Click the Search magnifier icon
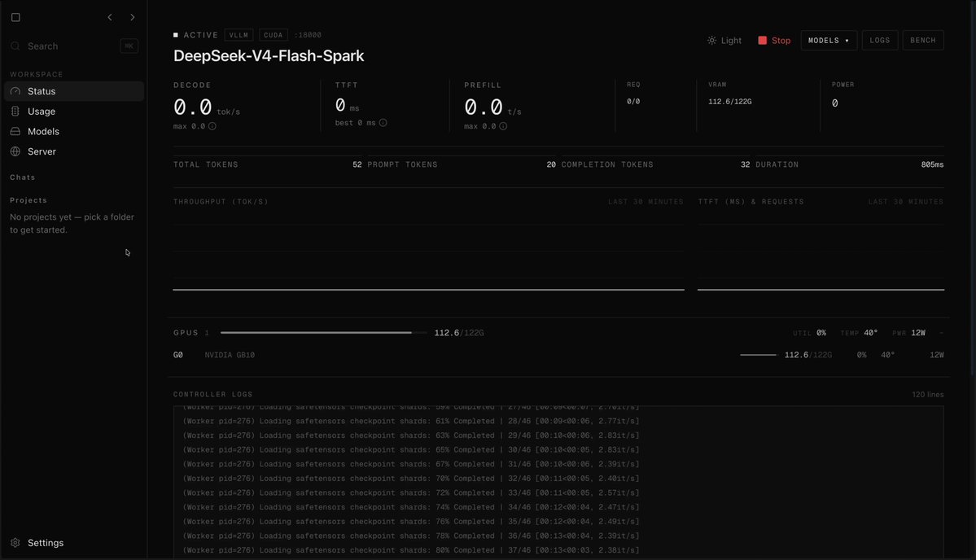The width and height of the screenshot is (976, 560). coord(15,46)
